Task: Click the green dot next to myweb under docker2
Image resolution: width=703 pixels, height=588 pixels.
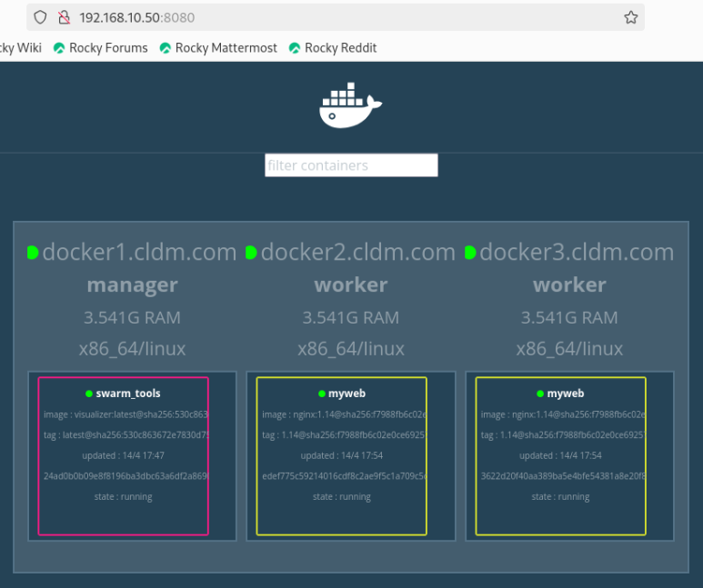Action: (x=321, y=394)
